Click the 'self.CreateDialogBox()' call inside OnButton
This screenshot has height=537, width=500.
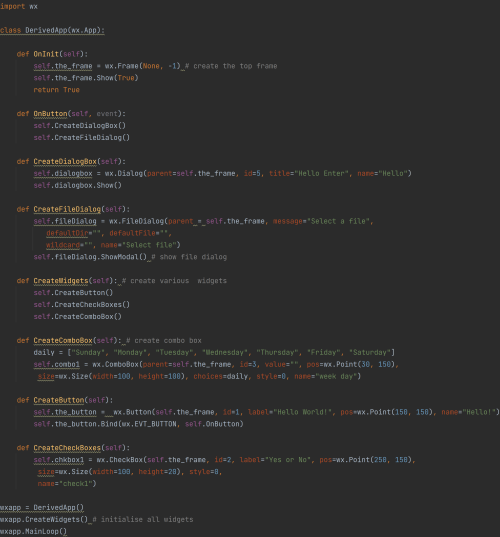point(79,126)
